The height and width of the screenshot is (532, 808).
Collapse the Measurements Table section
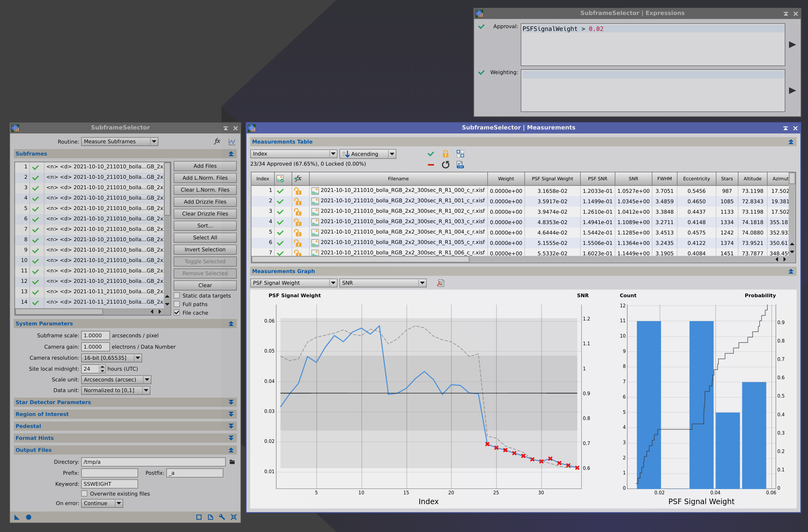point(791,142)
